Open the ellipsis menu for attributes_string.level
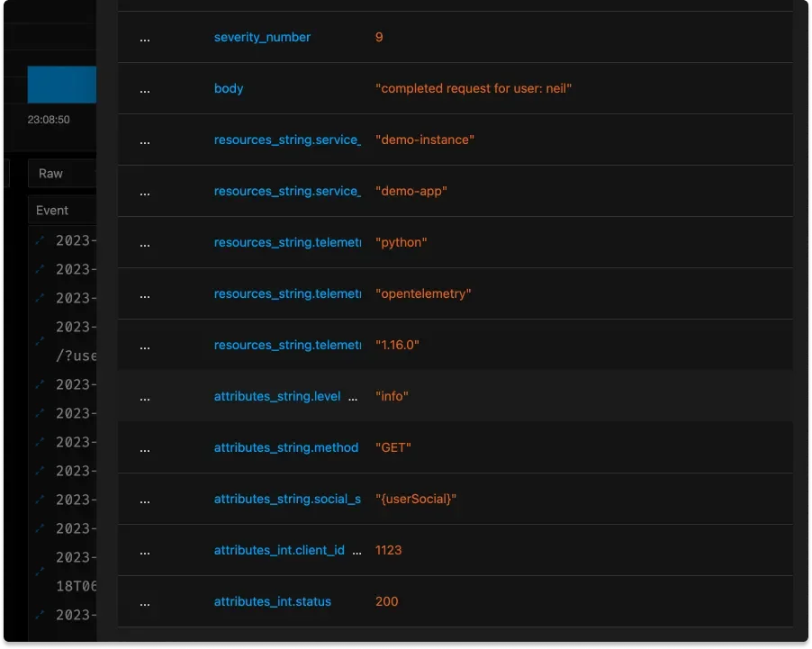812x649 pixels. (145, 397)
